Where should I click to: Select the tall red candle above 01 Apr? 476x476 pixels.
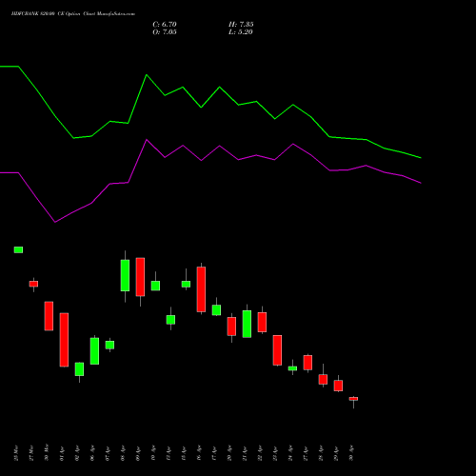(x=64, y=340)
